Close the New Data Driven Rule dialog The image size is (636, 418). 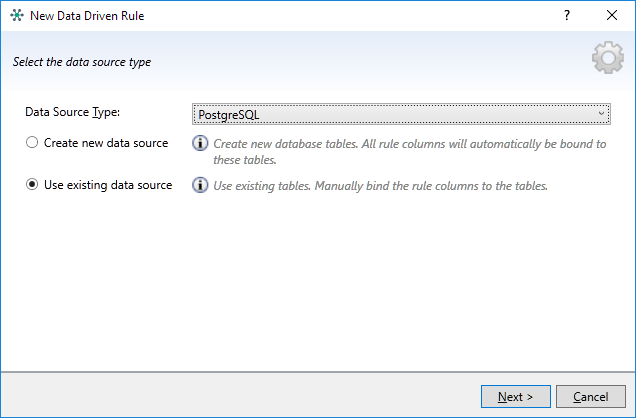[612, 17]
